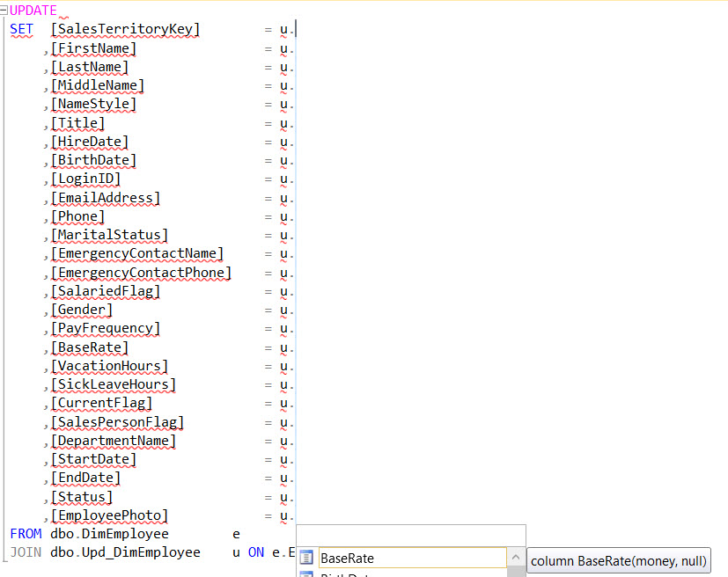Viewport: 728px width, 577px height.
Task: Click the [LastName] column name
Action: click(89, 67)
